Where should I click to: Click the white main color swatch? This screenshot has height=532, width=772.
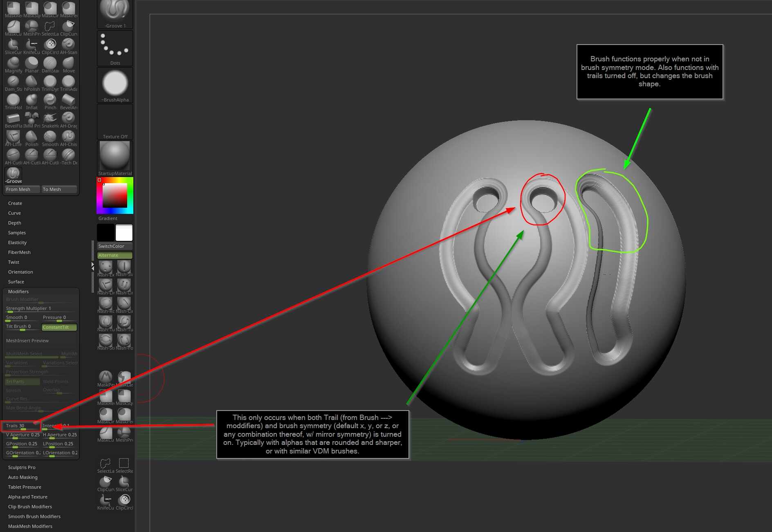(x=124, y=233)
